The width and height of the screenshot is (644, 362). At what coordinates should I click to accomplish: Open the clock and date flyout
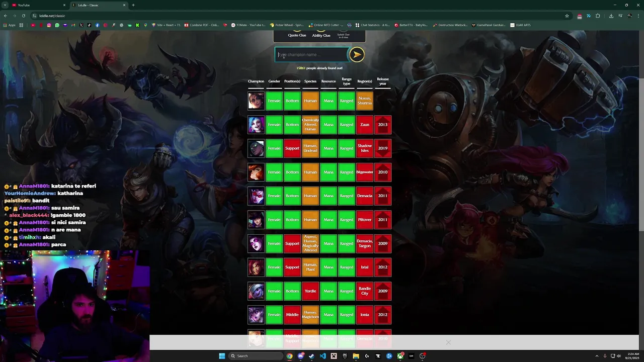[632, 356]
